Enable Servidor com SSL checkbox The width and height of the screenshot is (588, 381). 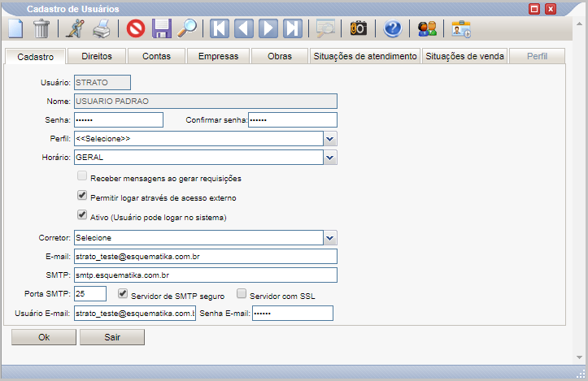point(242,293)
